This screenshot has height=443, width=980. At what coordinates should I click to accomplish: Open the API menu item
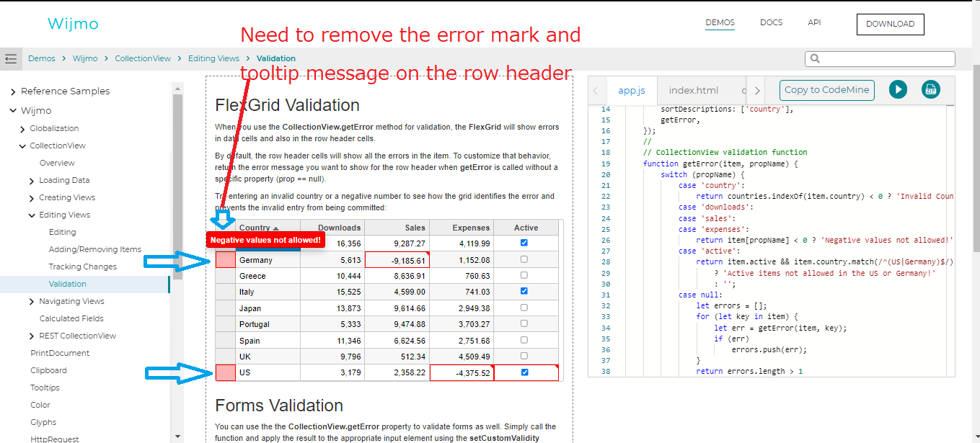pyautogui.click(x=814, y=23)
